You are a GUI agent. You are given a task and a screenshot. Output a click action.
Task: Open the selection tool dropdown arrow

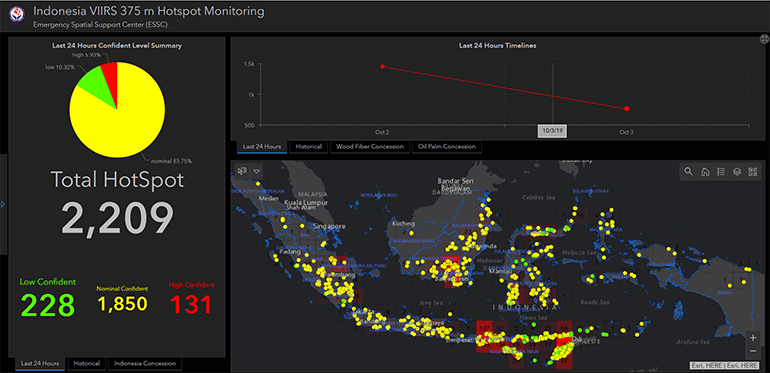coord(256,171)
